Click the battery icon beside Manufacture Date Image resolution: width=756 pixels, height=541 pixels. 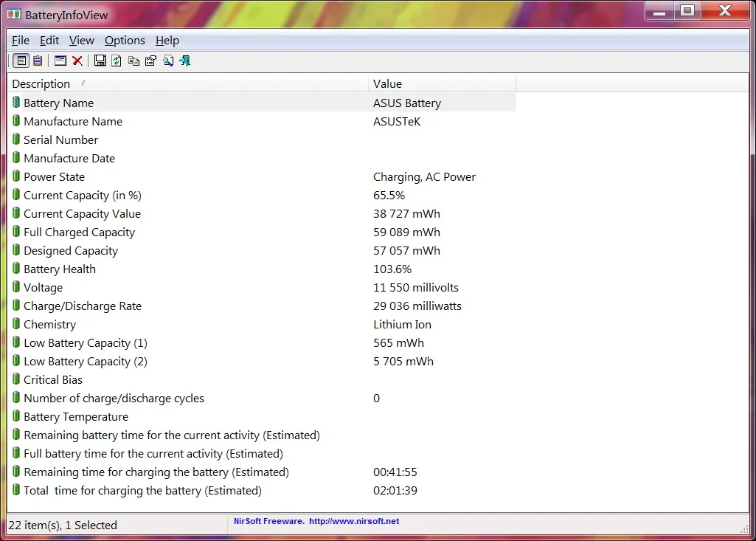click(16, 158)
